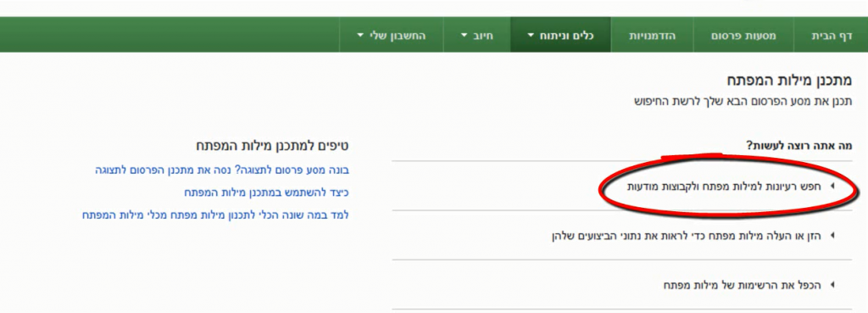
Task: Click the subtitle תכנן את מסע הפרסום הבא
Action: pyautogui.click(x=743, y=102)
